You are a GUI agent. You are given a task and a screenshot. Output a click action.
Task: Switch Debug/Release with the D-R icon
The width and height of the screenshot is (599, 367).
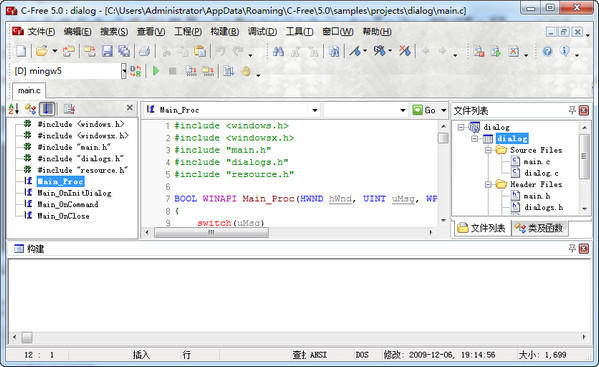[x=136, y=71]
